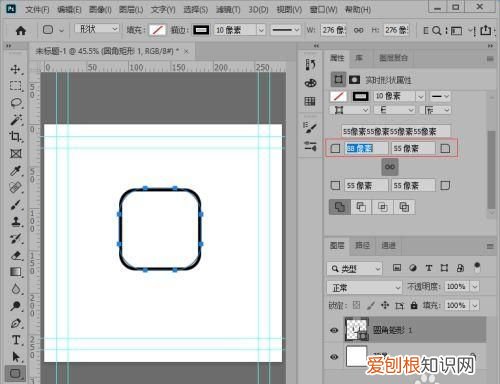
Task: Click the Home icon in options bar
Action: tap(21, 31)
